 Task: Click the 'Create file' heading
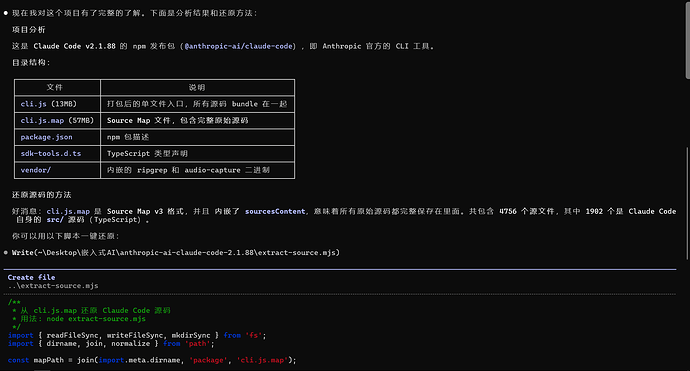click(31, 277)
